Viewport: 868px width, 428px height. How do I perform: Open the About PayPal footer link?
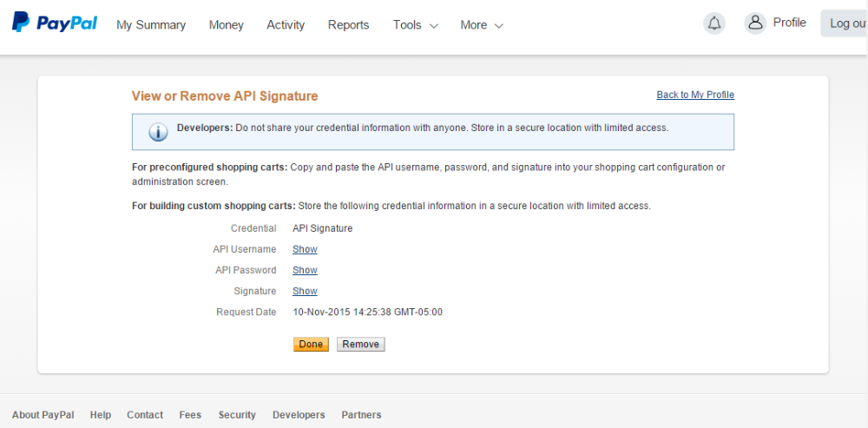(x=43, y=415)
